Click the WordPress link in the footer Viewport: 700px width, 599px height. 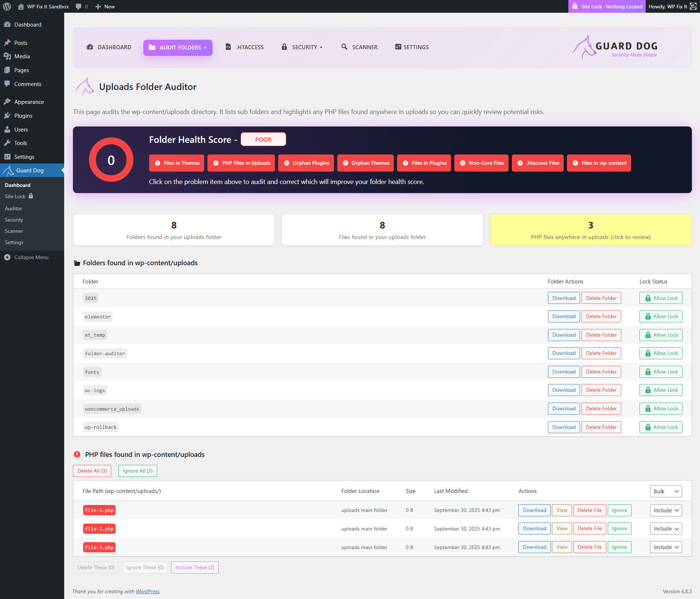coord(147,591)
